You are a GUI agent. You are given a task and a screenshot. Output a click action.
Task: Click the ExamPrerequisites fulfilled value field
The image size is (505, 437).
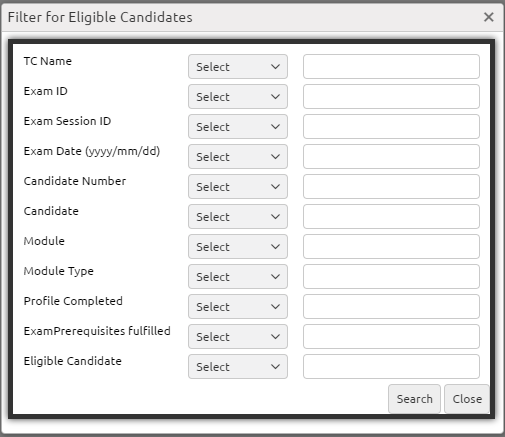coord(391,337)
